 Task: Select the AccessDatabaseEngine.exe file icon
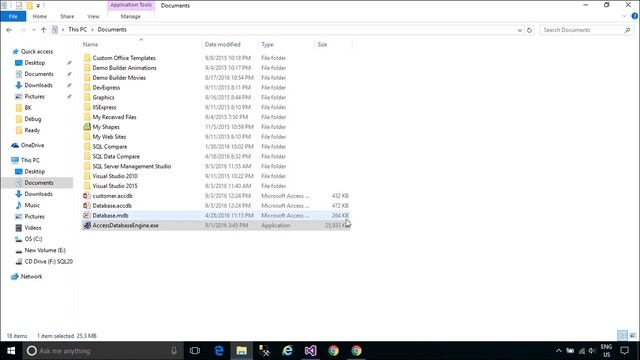coord(87,225)
